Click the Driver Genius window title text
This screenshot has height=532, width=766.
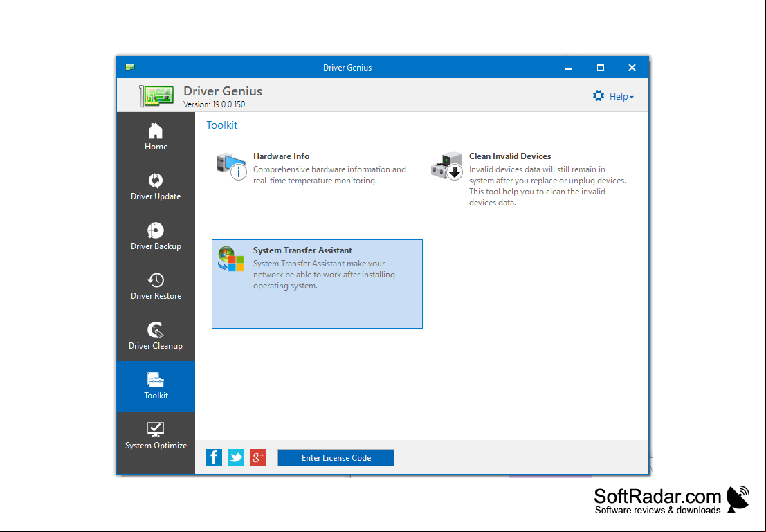[347, 67]
